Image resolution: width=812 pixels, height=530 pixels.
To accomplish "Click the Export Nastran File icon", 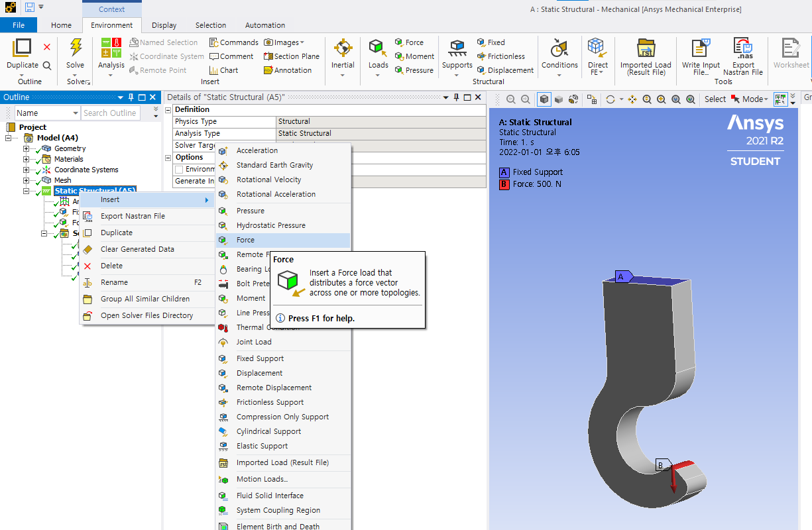I will (x=743, y=48).
